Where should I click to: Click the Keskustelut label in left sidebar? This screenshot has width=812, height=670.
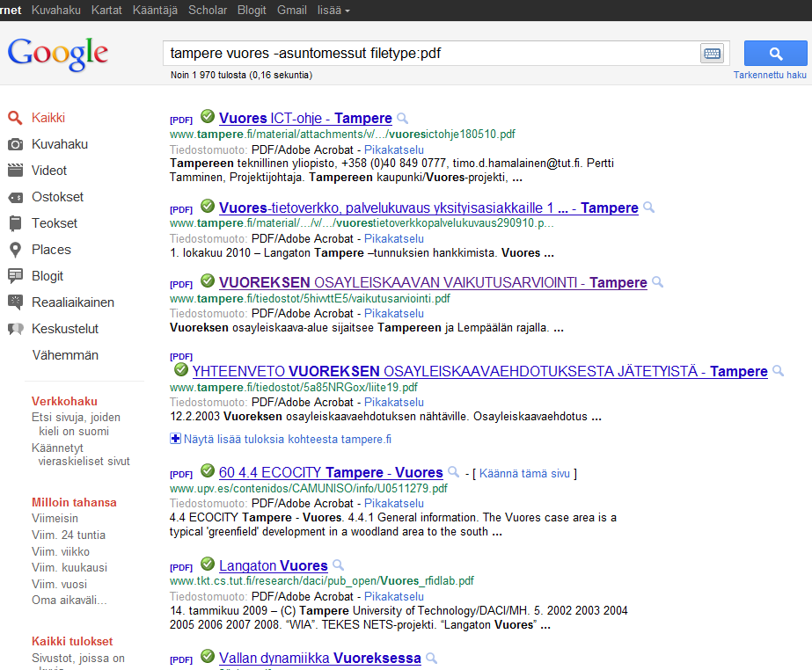click(65, 329)
